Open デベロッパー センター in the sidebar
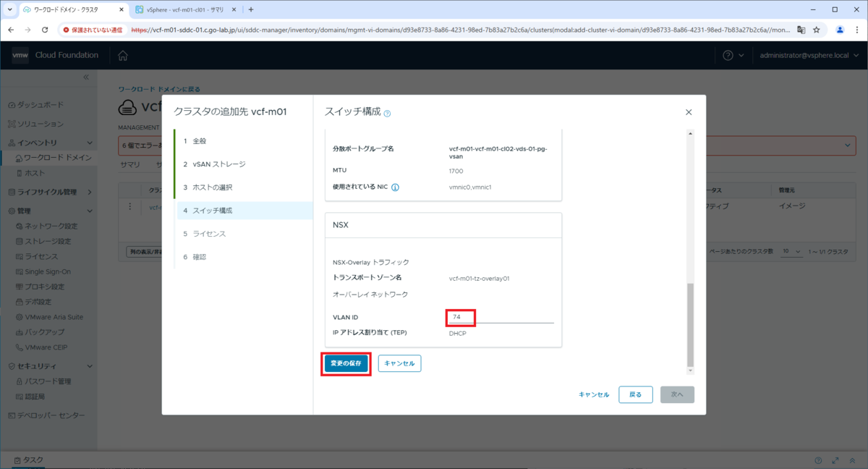868x469 pixels. [x=46, y=415]
